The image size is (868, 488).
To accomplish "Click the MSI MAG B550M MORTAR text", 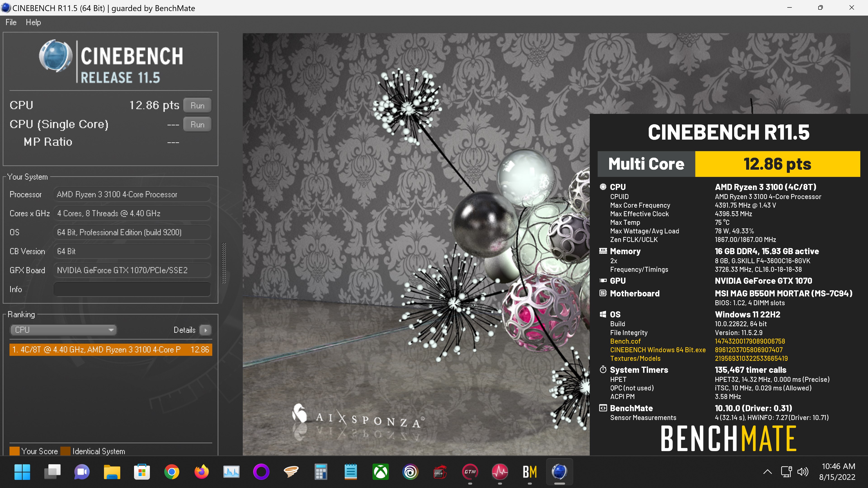I will coord(784,293).
